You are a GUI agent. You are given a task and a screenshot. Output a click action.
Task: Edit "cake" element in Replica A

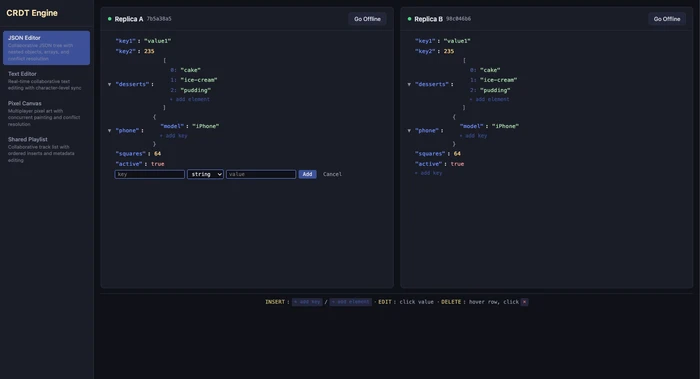[x=191, y=70]
